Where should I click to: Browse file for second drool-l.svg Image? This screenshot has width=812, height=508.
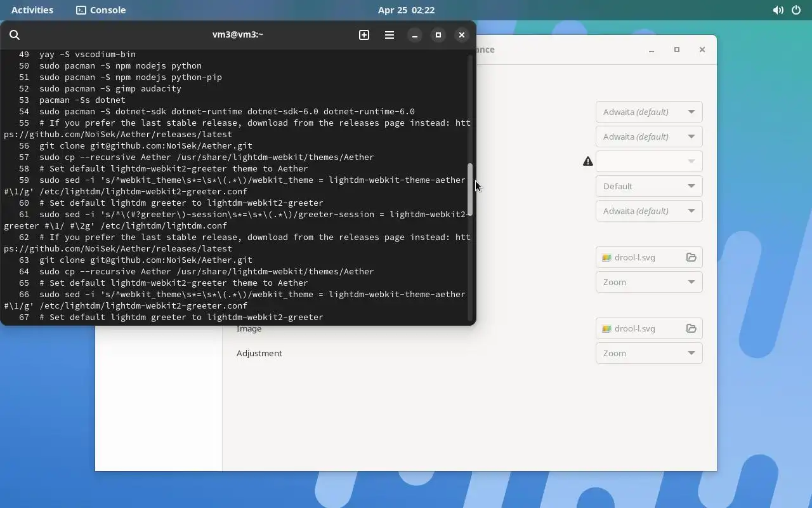(x=691, y=328)
